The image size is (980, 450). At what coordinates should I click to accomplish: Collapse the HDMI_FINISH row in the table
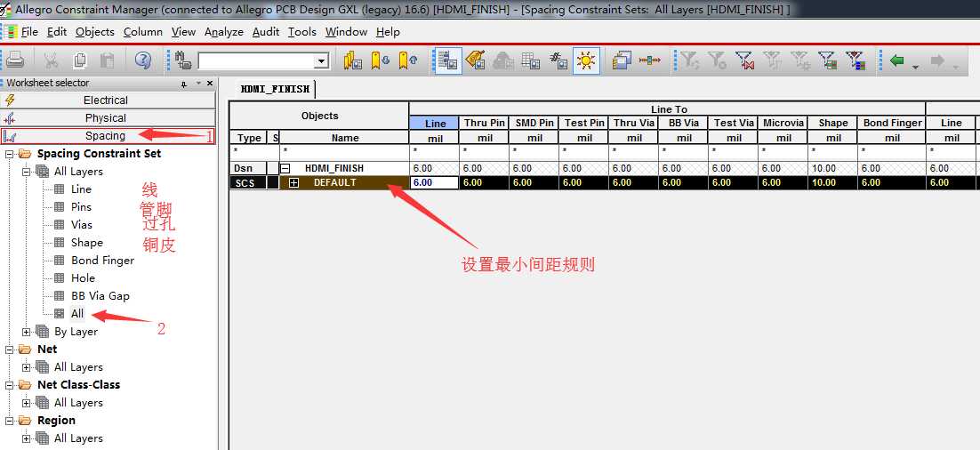(285, 168)
